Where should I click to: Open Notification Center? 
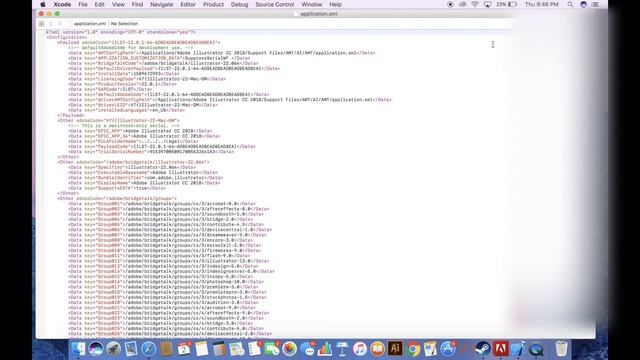(596, 4)
